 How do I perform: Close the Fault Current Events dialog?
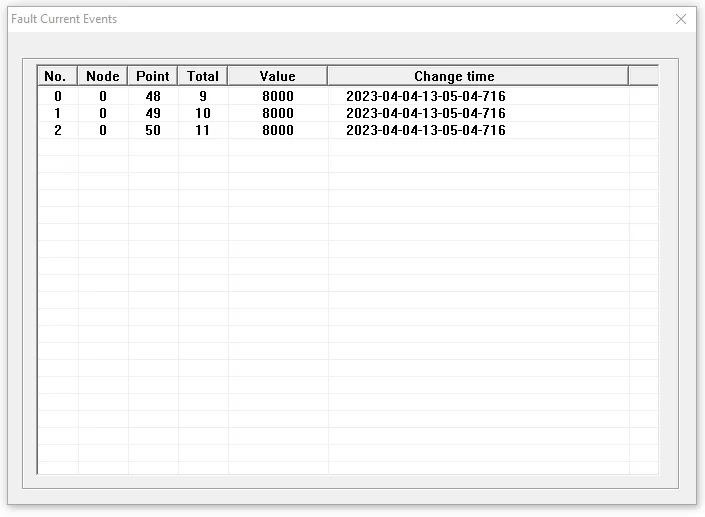pyautogui.click(x=681, y=19)
